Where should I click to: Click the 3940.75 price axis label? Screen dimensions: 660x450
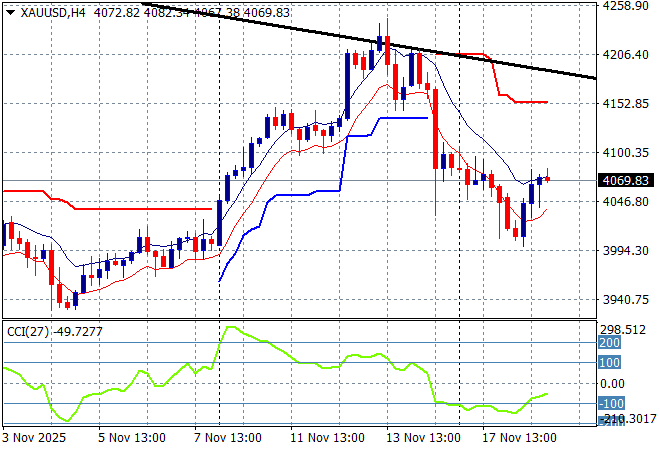625,300
